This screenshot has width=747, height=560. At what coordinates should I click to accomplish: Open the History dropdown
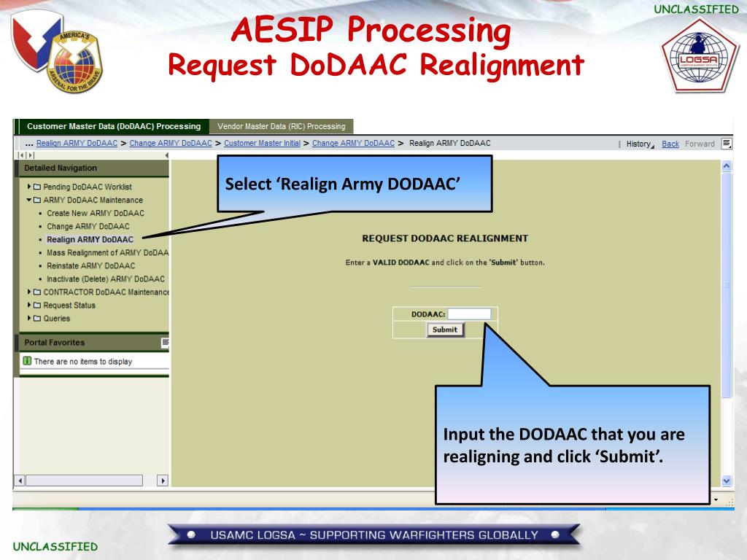tap(640, 144)
